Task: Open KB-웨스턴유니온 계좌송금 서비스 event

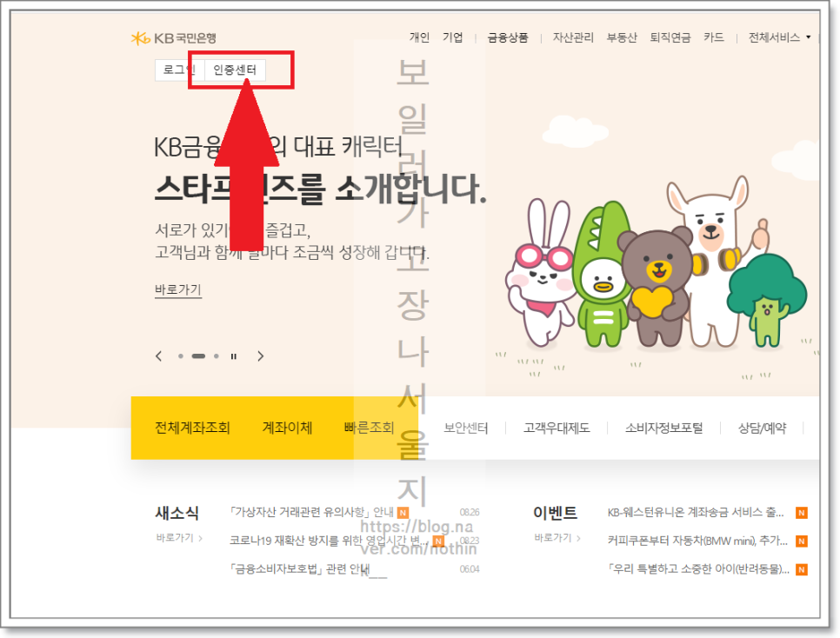Action: tap(696, 513)
